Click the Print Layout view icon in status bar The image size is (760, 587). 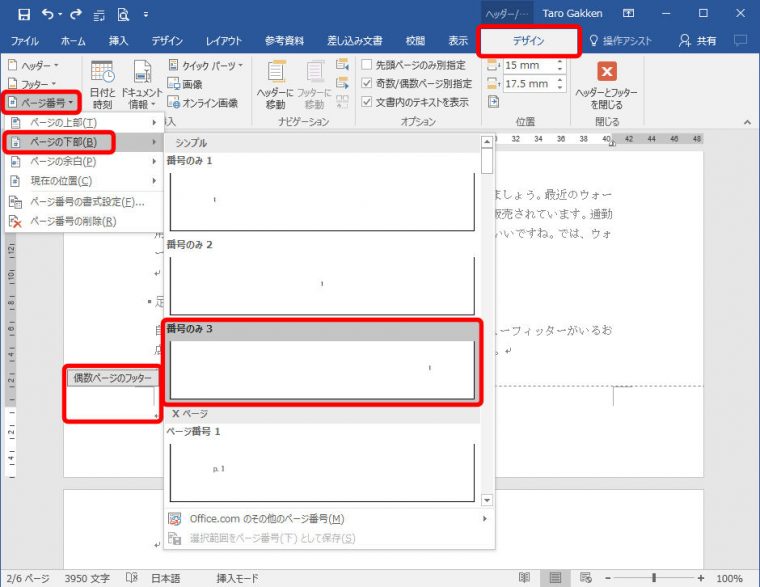pyautogui.click(x=555, y=577)
